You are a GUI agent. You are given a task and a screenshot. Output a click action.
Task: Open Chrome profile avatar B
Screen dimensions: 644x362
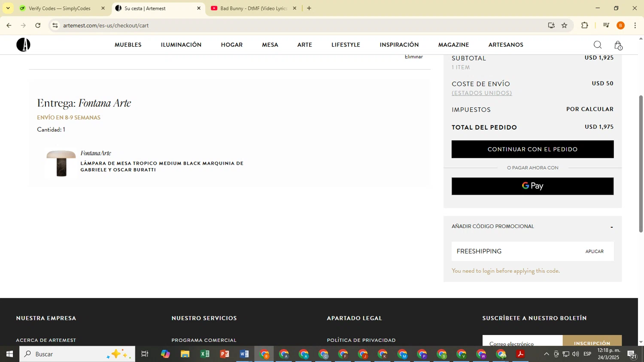click(x=620, y=25)
